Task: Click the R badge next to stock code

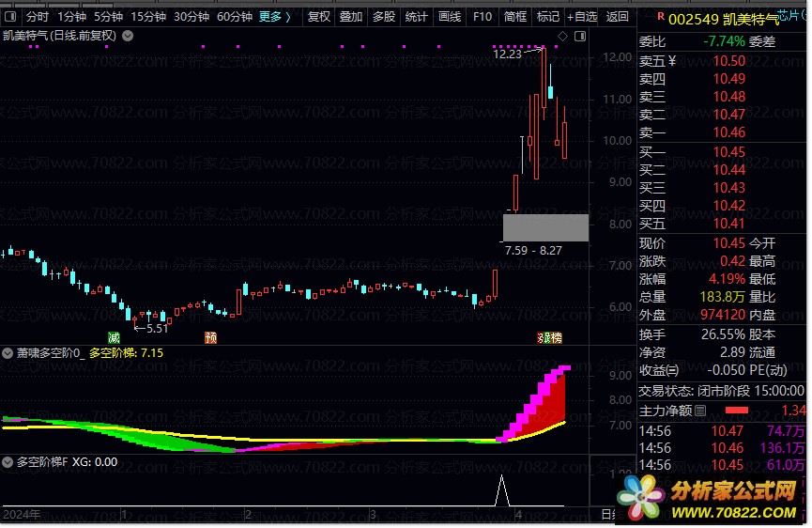Action: (x=660, y=17)
